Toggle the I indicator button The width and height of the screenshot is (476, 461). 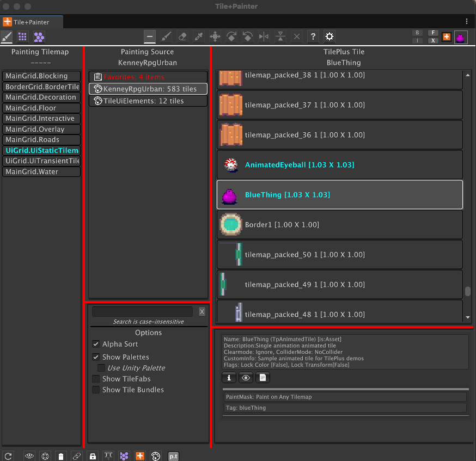tap(417, 41)
